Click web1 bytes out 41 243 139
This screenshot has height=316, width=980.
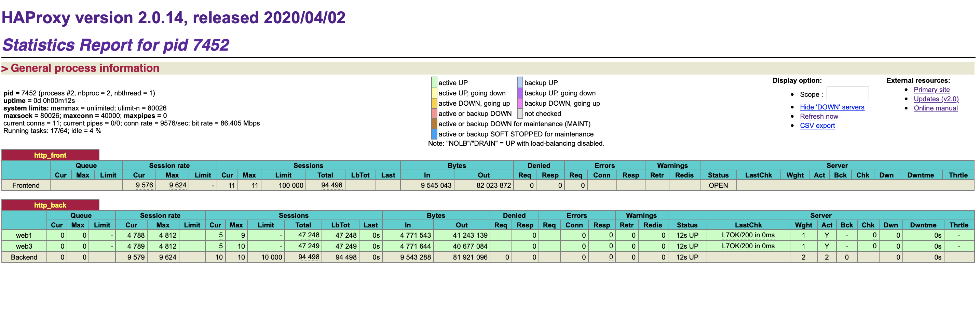[x=470, y=235]
